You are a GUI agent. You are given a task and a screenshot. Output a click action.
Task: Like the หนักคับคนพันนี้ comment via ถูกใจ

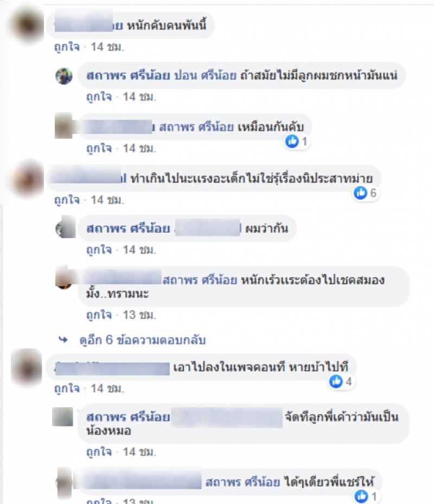67,47
